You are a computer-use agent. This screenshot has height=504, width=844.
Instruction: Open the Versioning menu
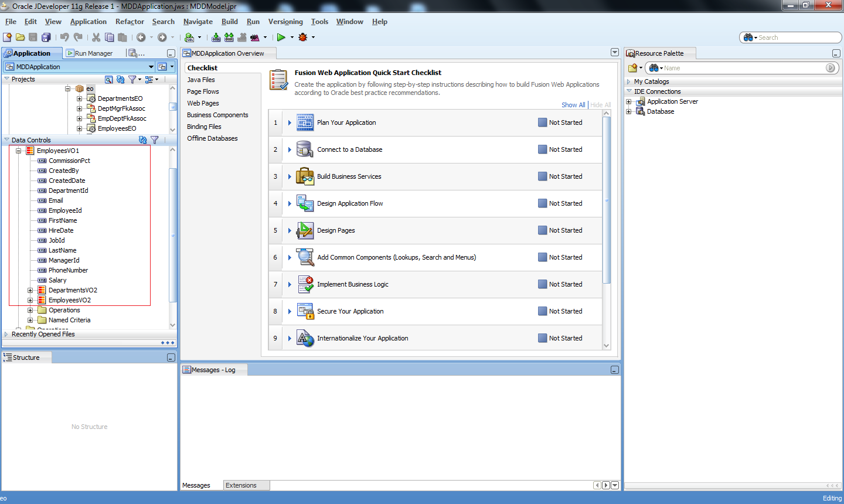[285, 22]
